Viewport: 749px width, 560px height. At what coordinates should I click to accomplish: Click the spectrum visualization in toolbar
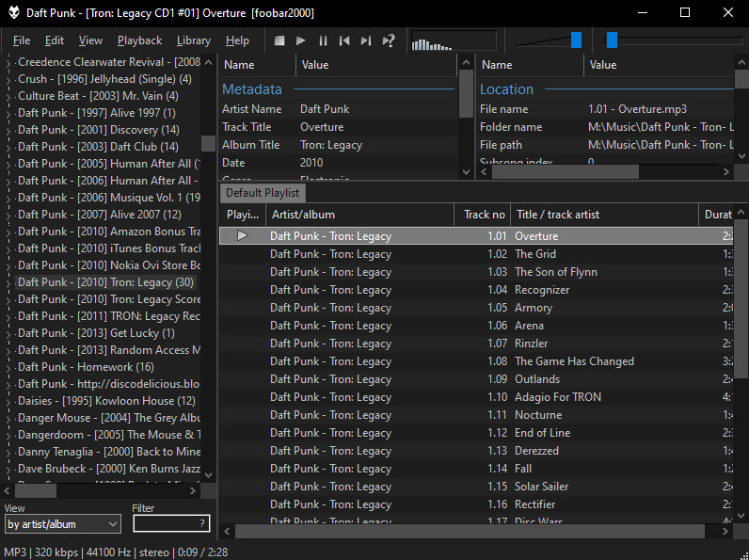pos(454,41)
